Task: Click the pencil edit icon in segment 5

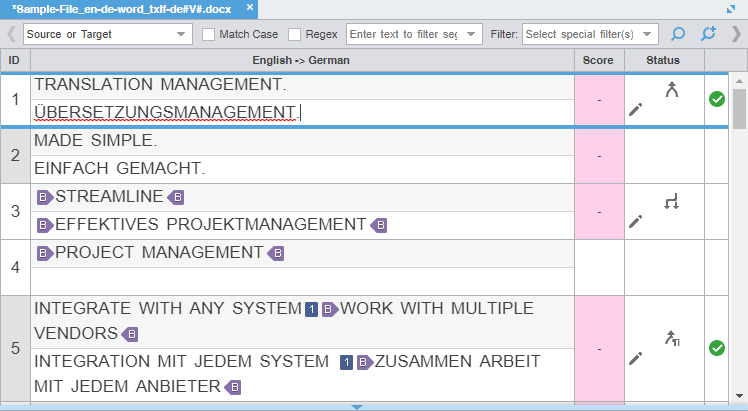Action: coord(635,357)
